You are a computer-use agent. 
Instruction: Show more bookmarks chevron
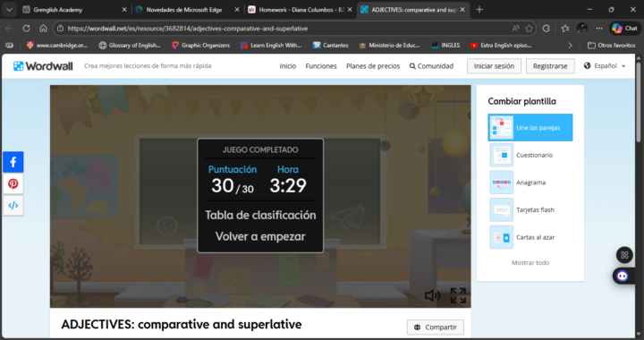[570, 45]
